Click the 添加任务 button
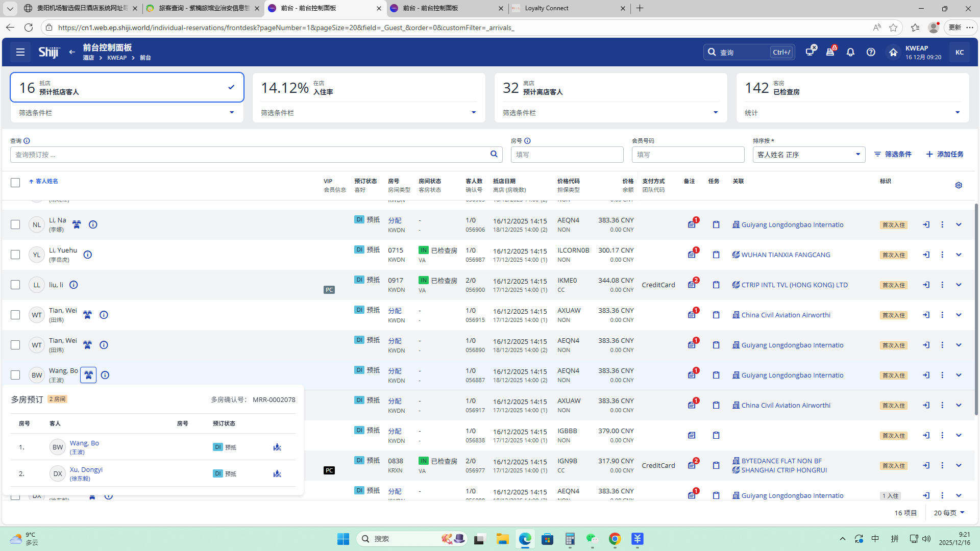The height and width of the screenshot is (551, 980). (x=945, y=154)
